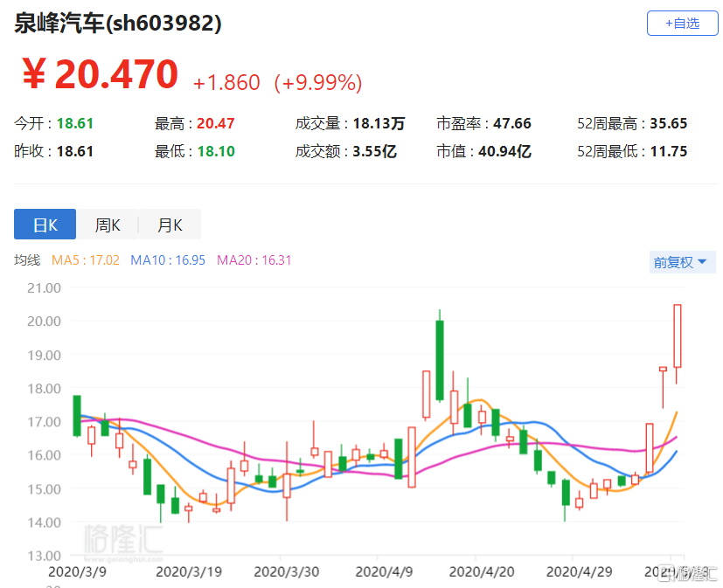
Task: Click the 最低 value 18.10
Action: pyautogui.click(x=216, y=151)
